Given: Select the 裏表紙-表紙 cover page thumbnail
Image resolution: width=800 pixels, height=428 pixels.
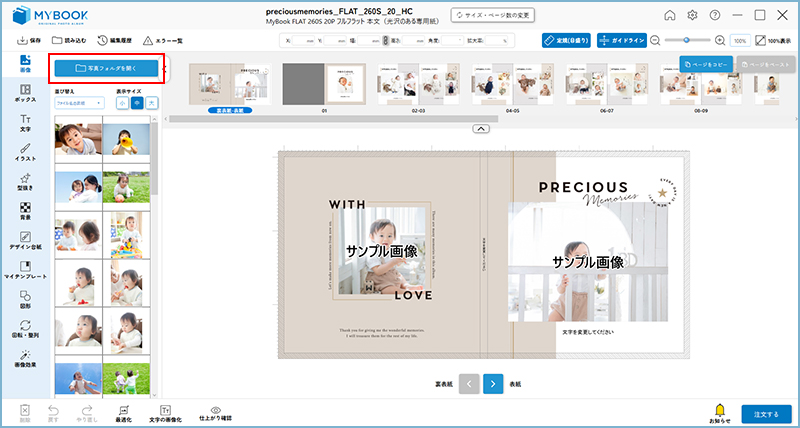Looking at the screenshot, I should point(230,84).
